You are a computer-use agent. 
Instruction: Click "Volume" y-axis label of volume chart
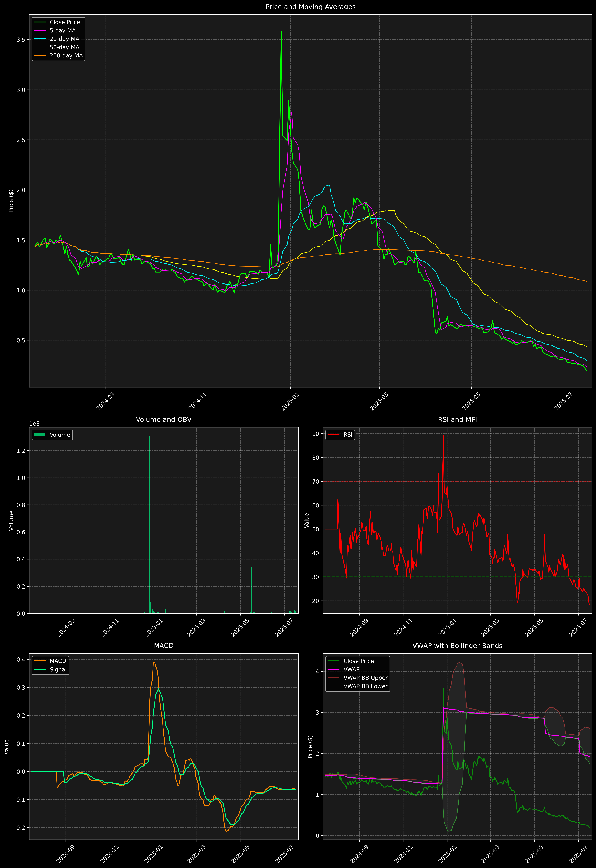point(11,520)
